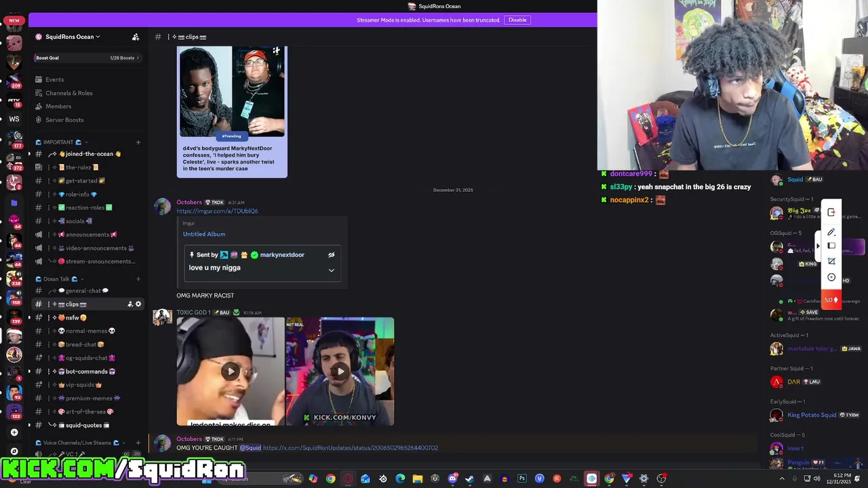The image size is (868, 488).
Task: Click create invite icon on clips channel
Action: [130, 304]
